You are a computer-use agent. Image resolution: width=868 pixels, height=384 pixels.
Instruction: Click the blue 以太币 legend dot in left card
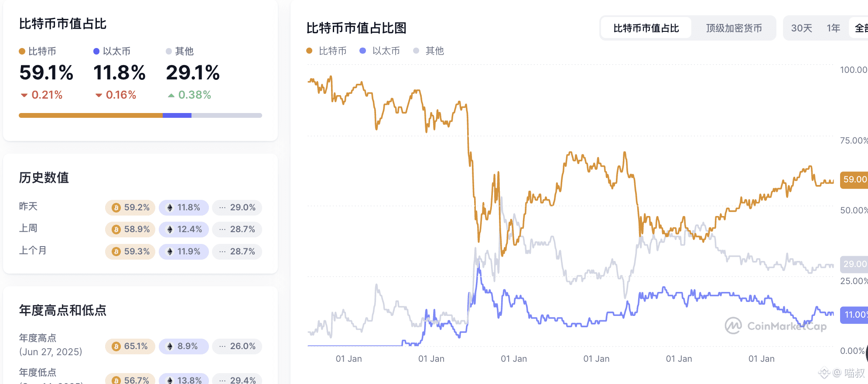pyautogui.click(x=96, y=51)
